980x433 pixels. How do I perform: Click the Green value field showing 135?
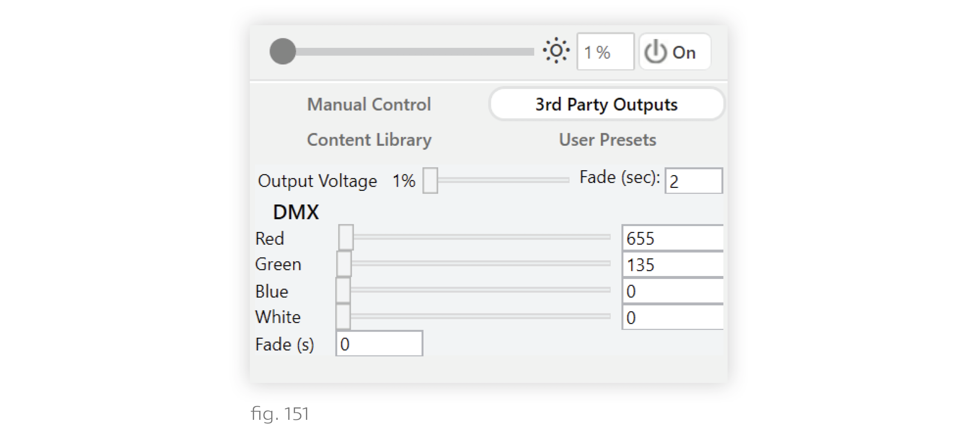pos(673,264)
